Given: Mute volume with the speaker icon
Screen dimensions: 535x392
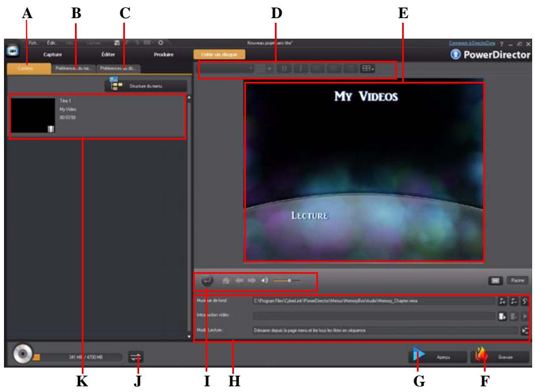Looking at the screenshot, I should 265,281.
